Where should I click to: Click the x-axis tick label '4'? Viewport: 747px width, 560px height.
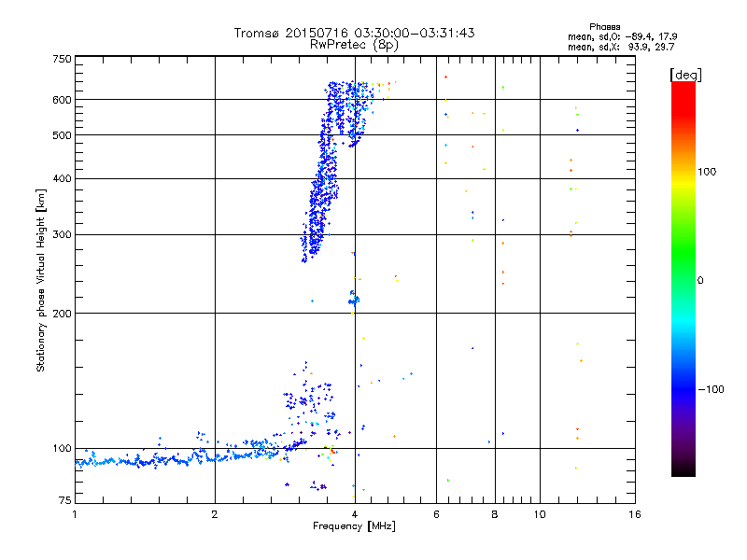[355, 514]
